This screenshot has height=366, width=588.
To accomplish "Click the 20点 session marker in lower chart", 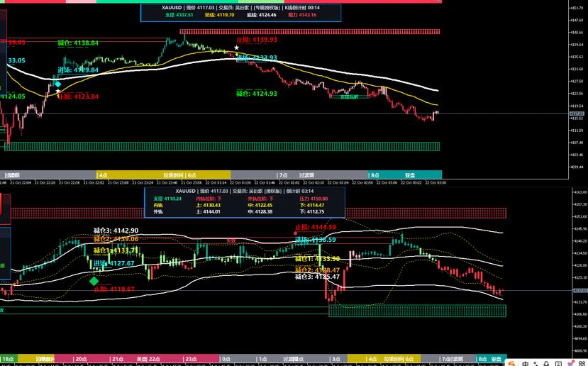I will pyautogui.click(x=80, y=359).
